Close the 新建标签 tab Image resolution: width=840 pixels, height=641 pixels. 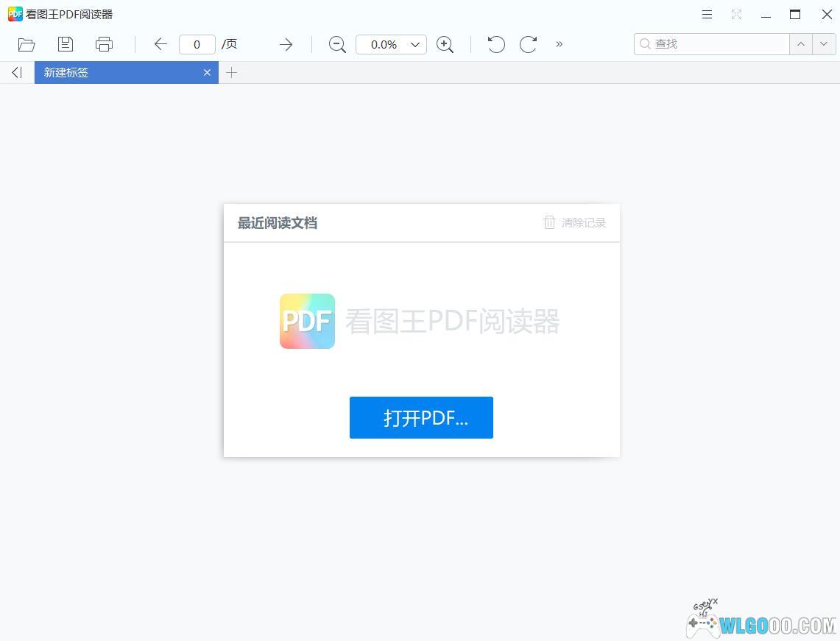tap(207, 72)
